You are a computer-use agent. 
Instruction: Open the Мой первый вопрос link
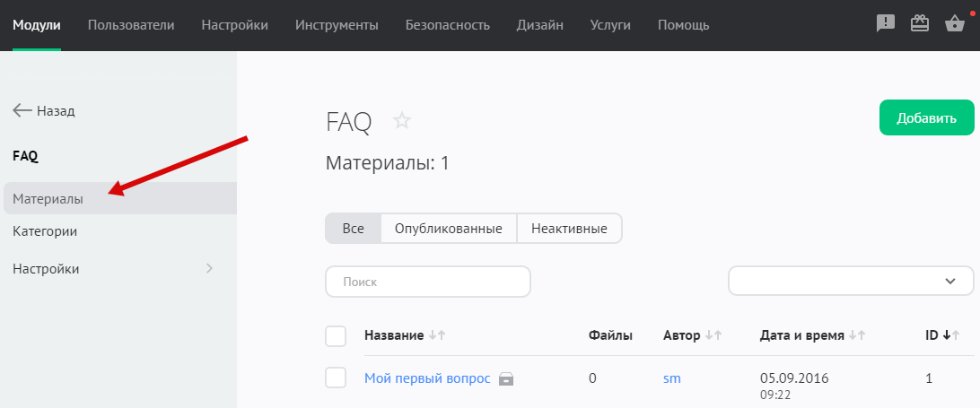pos(427,378)
